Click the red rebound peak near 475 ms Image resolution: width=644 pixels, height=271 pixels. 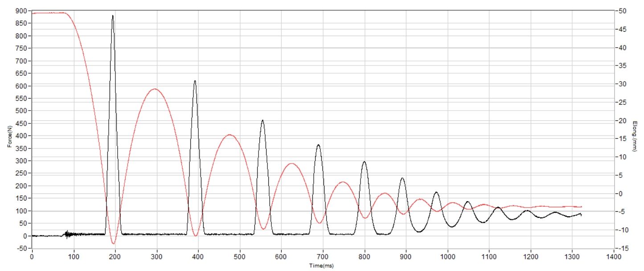coord(229,135)
